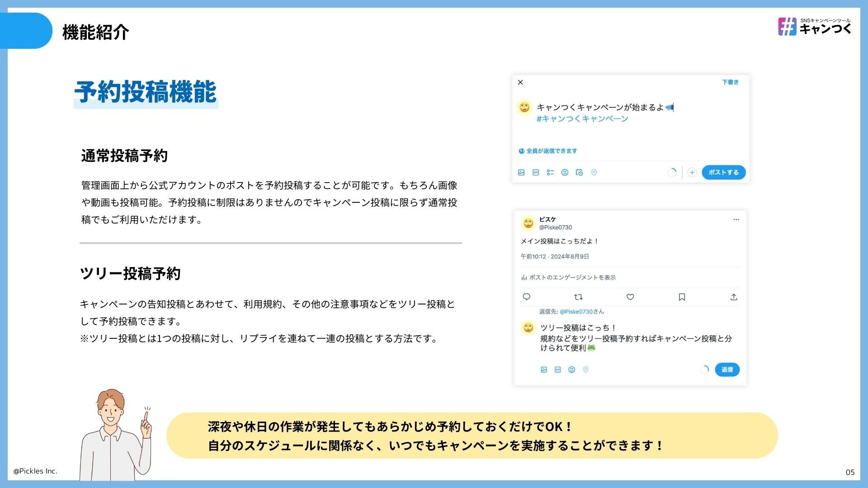This screenshot has height=488, width=868.
Task: Click the share upload icon under main post
Action: (x=734, y=297)
